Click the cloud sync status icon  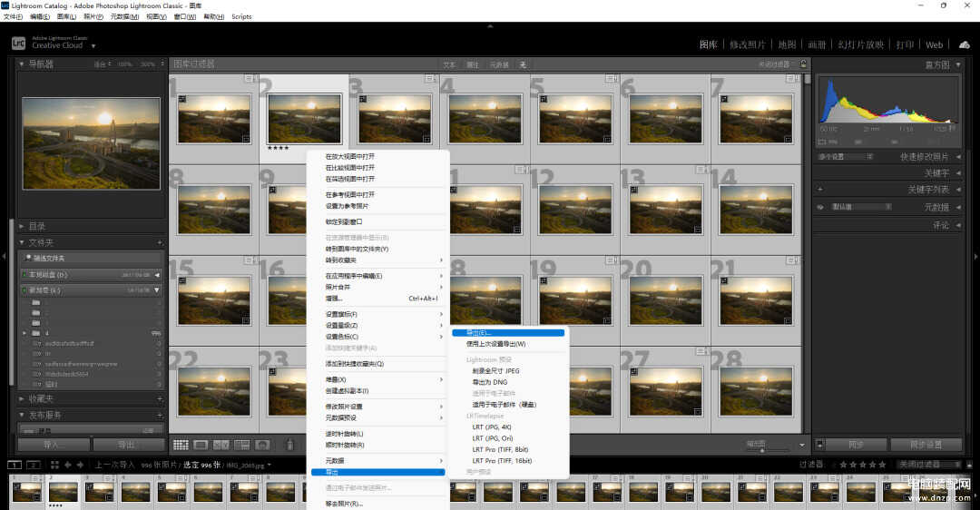(x=965, y=44)
